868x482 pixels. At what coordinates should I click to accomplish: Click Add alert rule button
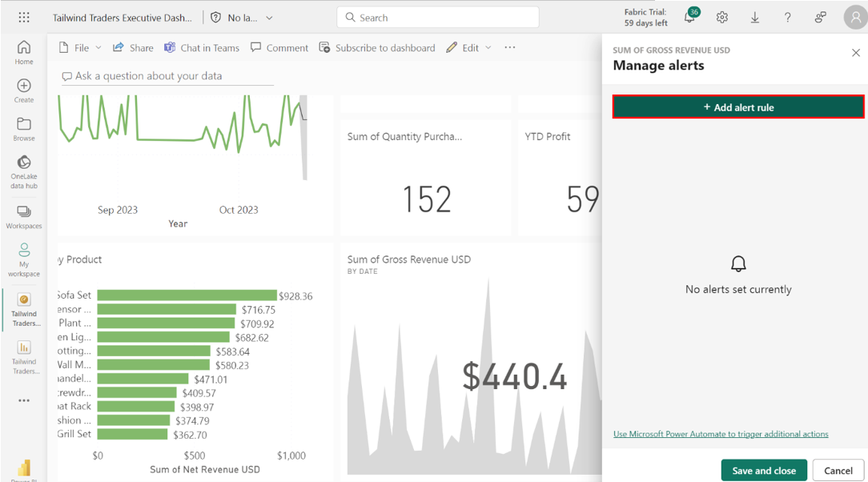pos(737,107)
